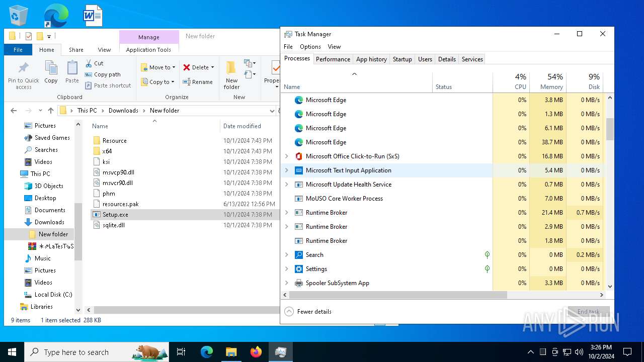Screen dimensions: 644x362
Task: Switch to the Startup tab
Action: [x=402, y=59]
